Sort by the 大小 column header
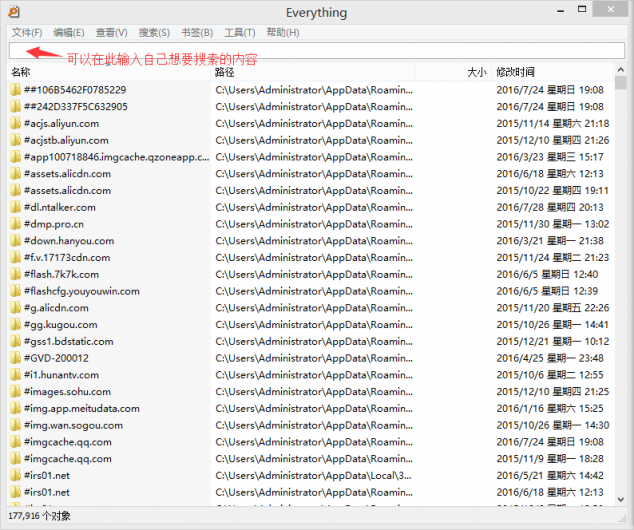Screen dimensions: 634x530 click(x=453, y=72)
